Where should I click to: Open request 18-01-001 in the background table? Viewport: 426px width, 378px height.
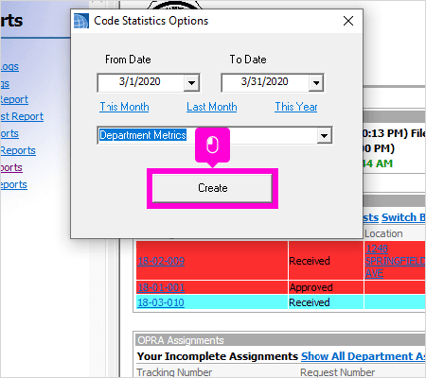point(161,287)
